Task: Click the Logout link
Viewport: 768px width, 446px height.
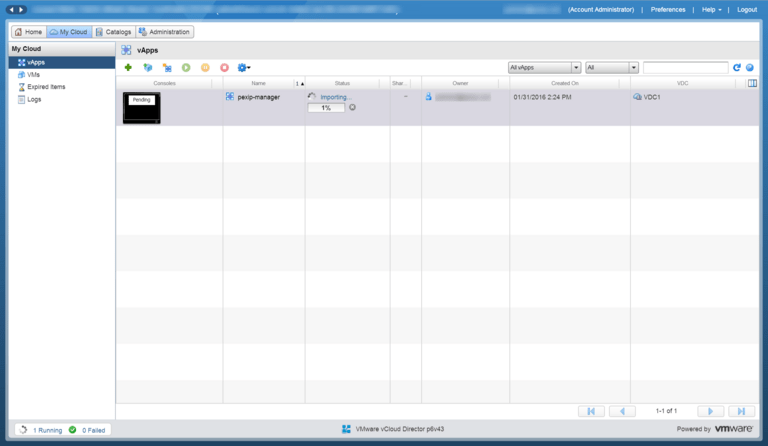Action: (x=747, y=10)
